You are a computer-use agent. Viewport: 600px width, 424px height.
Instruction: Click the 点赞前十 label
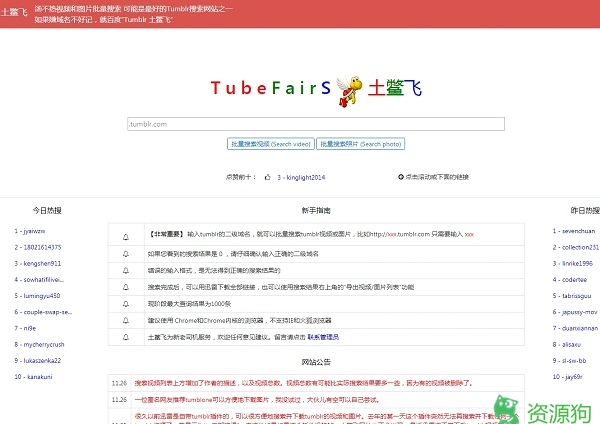pyautogui.click(x=241, y=177)
